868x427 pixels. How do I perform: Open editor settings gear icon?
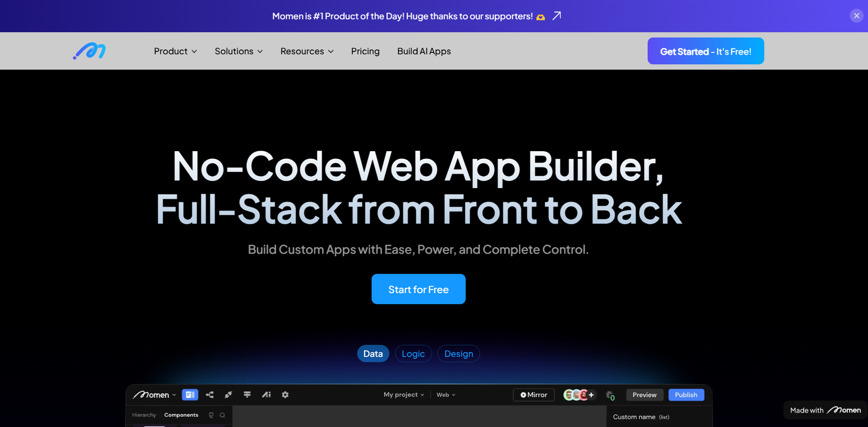click(x=285, y=394)
